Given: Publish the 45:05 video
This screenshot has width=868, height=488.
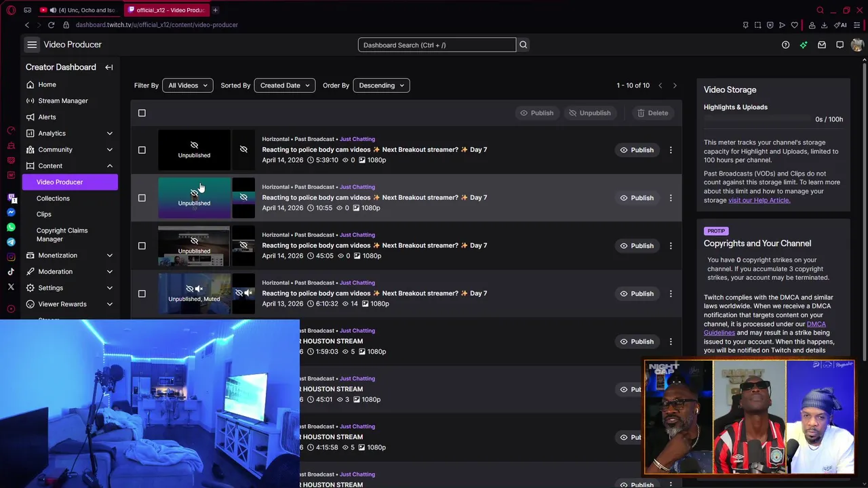Looking at the screenshot, I should [x=637, y=245].
